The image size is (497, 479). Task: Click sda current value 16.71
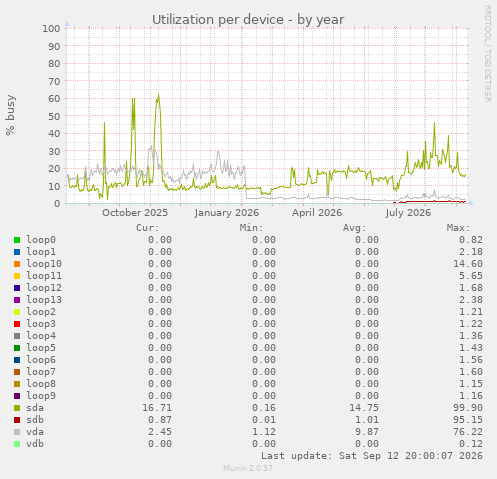[157, 408]
